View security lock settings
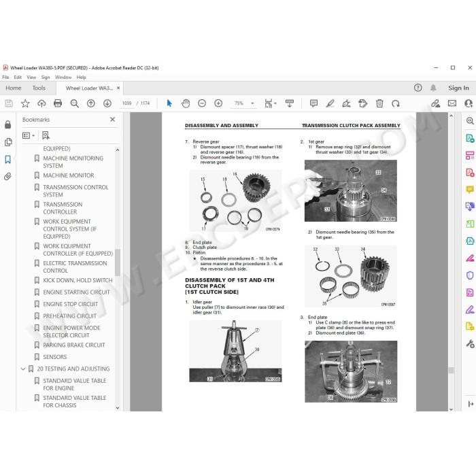This screenshot has width=476, height=476. pos(8,124)
